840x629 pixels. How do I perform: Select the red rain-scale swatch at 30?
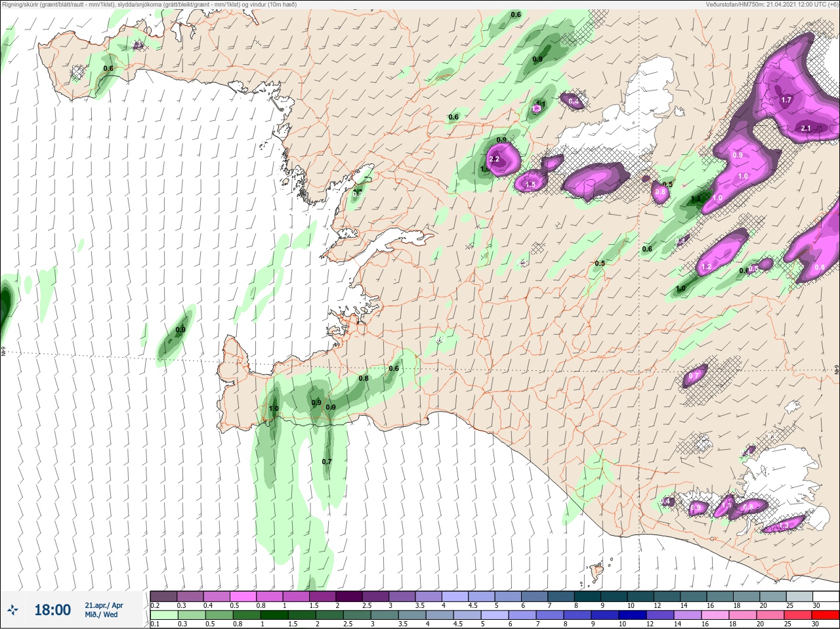coord(826,615)
